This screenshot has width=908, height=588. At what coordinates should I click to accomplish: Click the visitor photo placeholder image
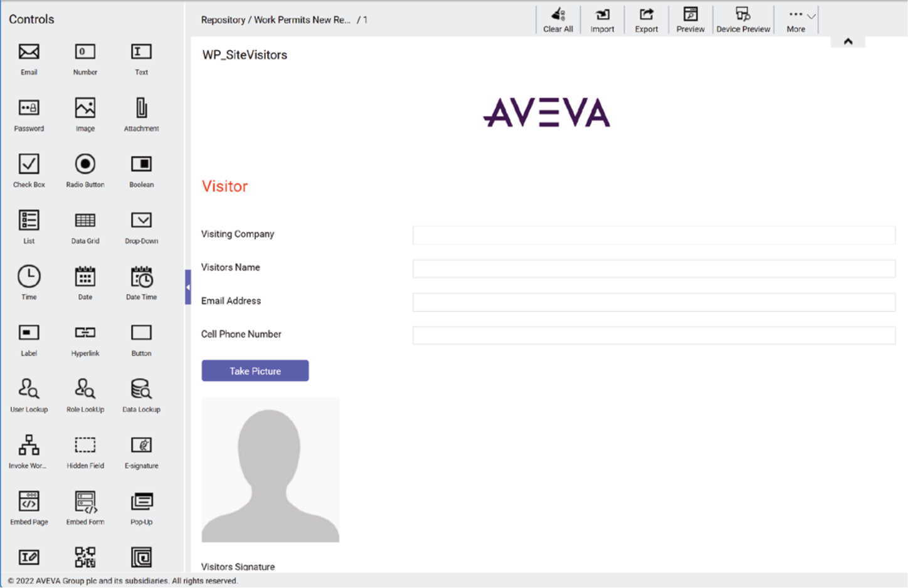pyautogui.click(x=270, y=470)
